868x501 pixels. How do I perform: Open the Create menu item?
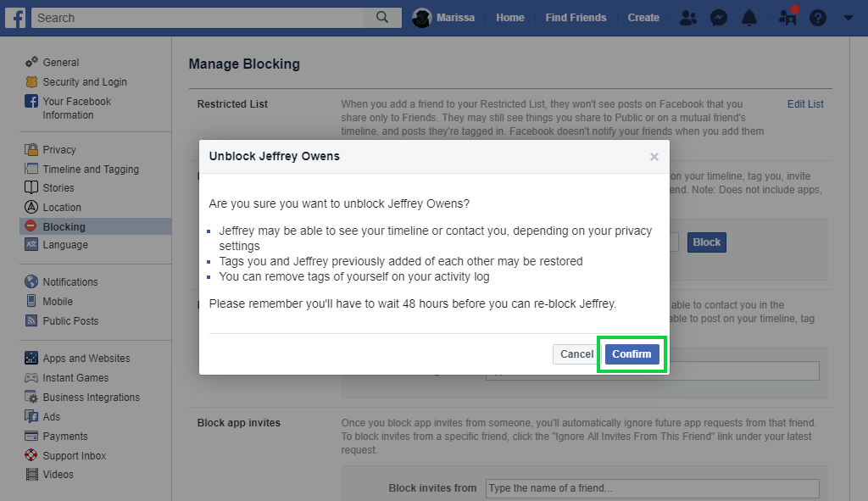pos(643,18)
